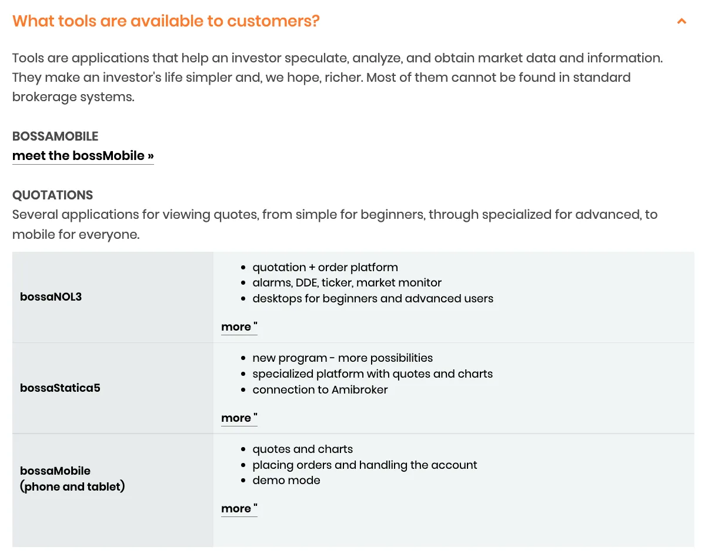Click the 'alarms, DDE, ticker, market monitor' bullet
This screenshot has height=560, width=728.
(x=347, y=283)
